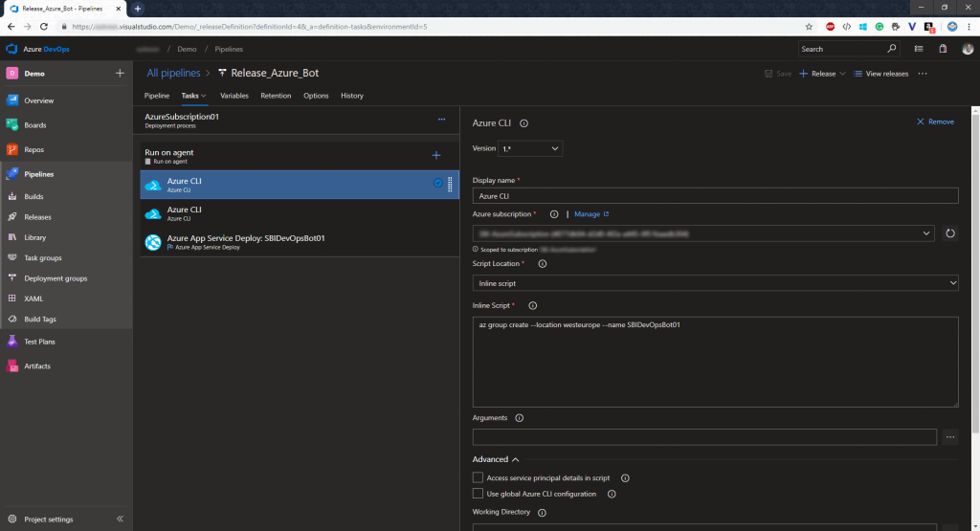980x531 pixels.
Task: Select Azure App Service Deploy: SBIDevOpsBot01 task
Action: click(x=300, y=242)
